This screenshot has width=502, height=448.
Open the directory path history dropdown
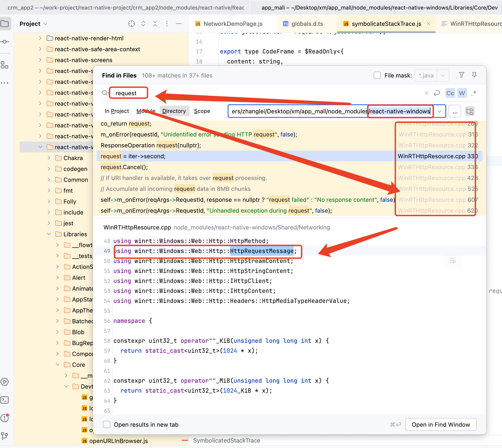pyautogui.click(x=439, y=111)
